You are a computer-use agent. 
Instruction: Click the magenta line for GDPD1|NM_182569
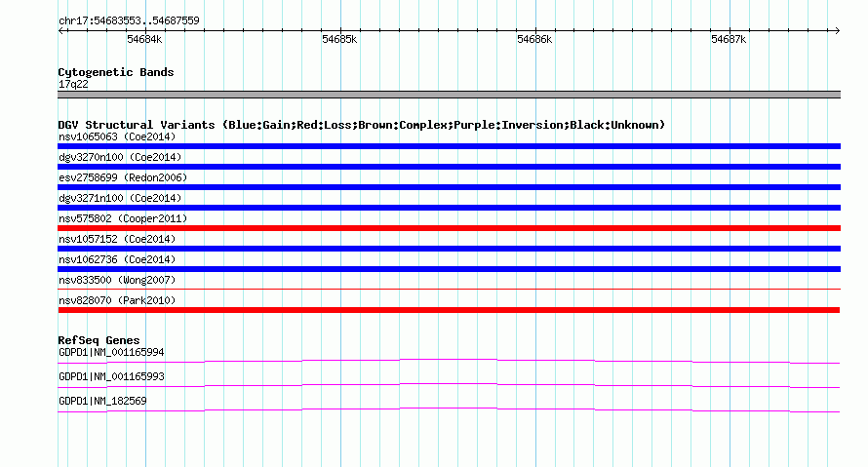pos(449,410)
